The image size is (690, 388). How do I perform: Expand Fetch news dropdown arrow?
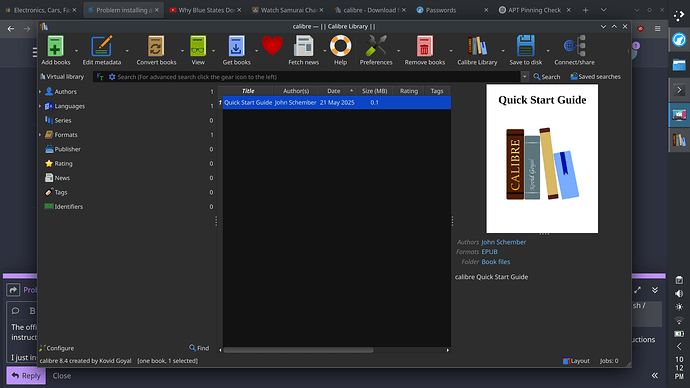coord(325,51)
